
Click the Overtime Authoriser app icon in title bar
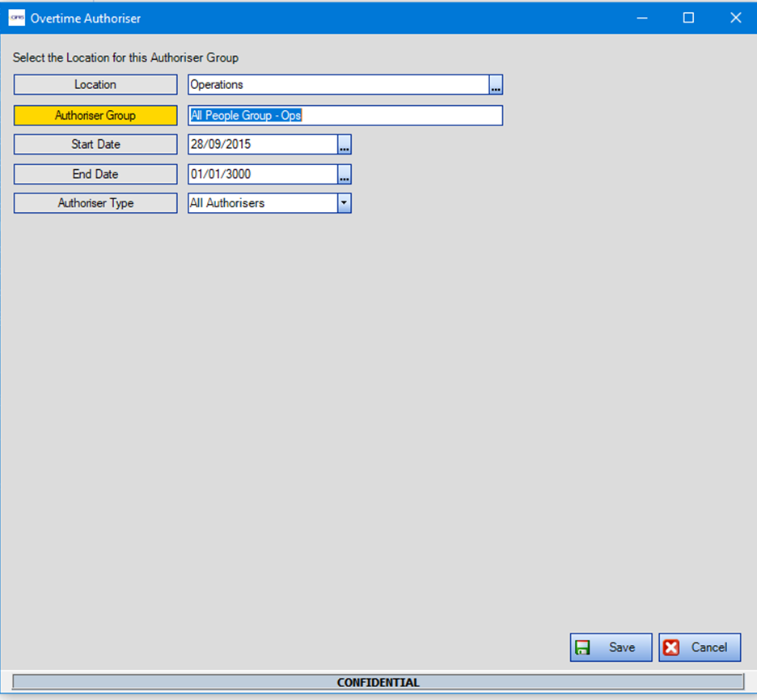click(x=16, y=18)
